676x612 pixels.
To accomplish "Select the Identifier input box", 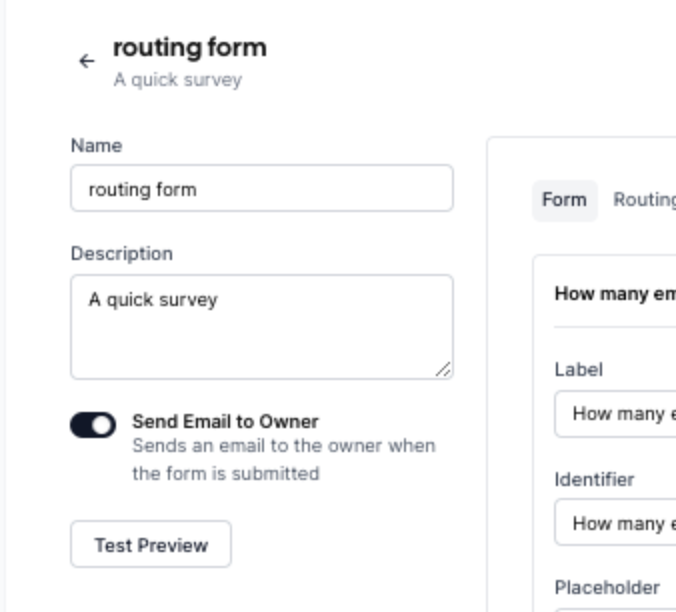I will pos(616,523).
